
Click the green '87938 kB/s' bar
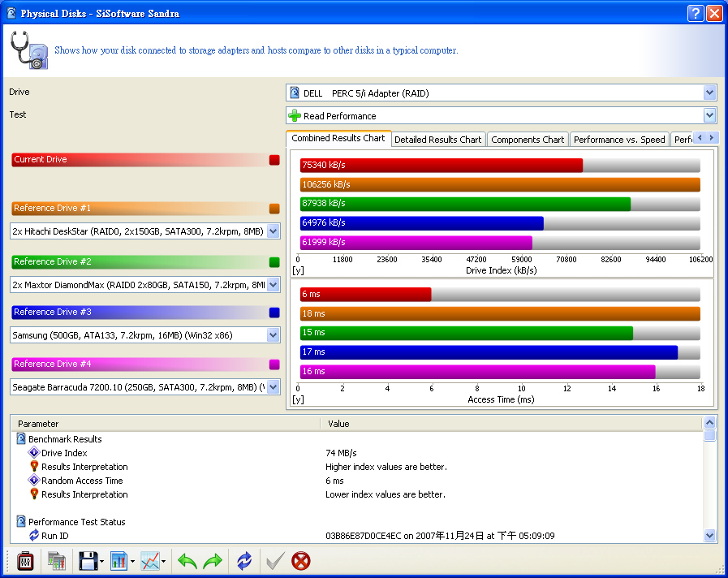point(465,203)
